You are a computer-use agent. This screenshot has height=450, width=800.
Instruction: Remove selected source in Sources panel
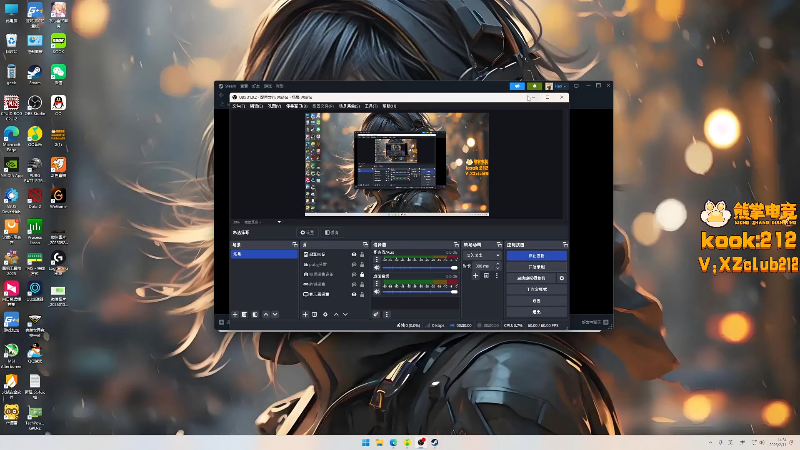[315, 314]
